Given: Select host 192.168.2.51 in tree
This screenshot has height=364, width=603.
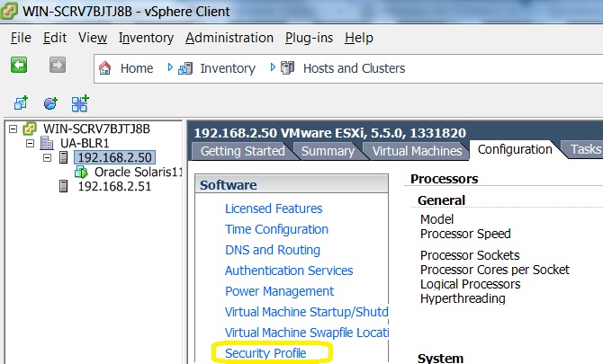Looking at the screenshot, I should (x=114, y=186).
